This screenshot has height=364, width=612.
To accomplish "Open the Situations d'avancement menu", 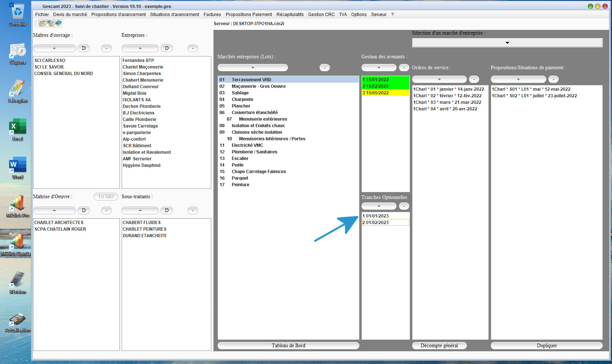I will 174,15.
